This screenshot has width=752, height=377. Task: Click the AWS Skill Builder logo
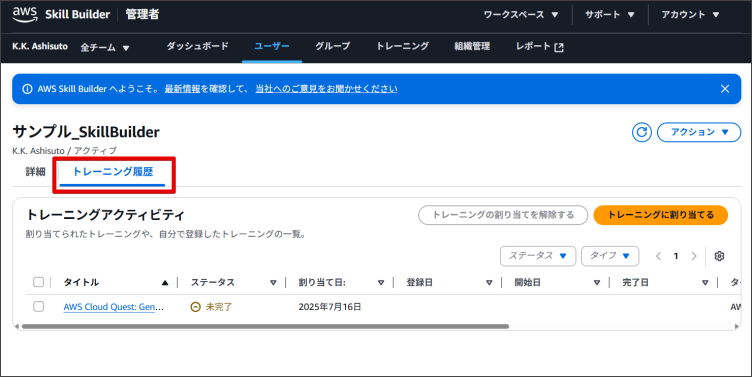[61, 14]
